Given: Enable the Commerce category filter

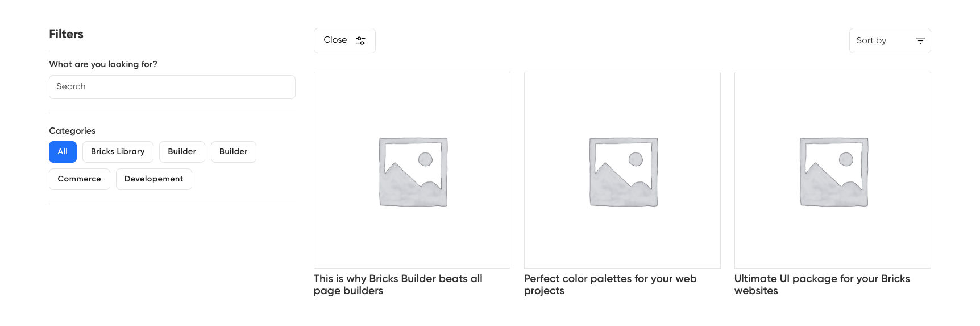Looking at the screenshot, I should coord(79,179).
